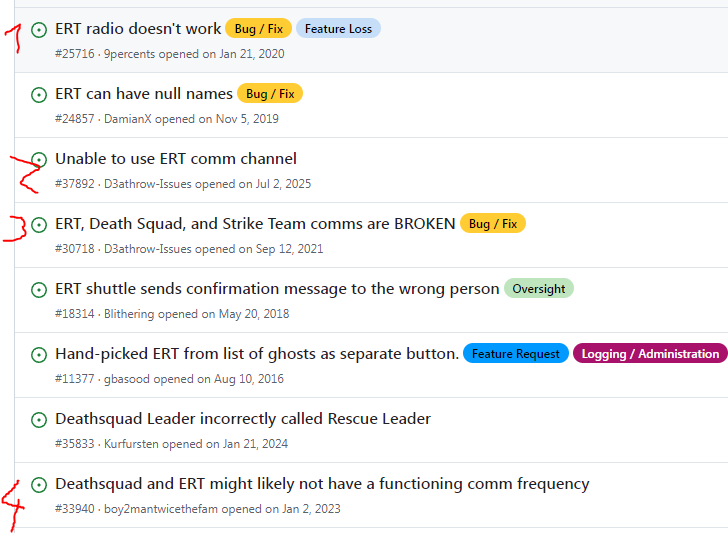Click date text "Sep 12, 2021"

289,249
